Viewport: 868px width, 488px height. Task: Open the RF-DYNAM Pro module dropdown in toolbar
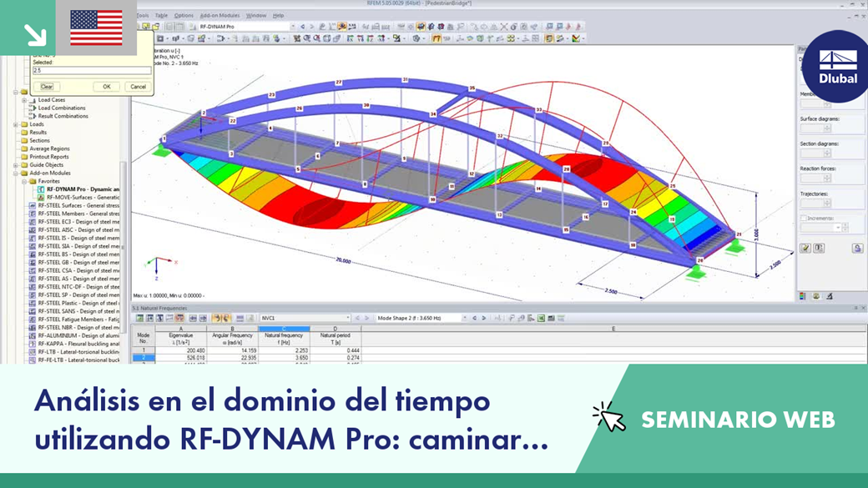pyautogui.click(x=293, y=26)
